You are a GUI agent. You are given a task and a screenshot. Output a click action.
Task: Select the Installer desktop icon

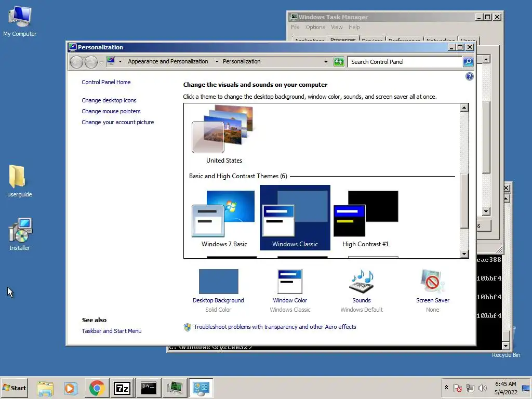[x=20, y=234]
